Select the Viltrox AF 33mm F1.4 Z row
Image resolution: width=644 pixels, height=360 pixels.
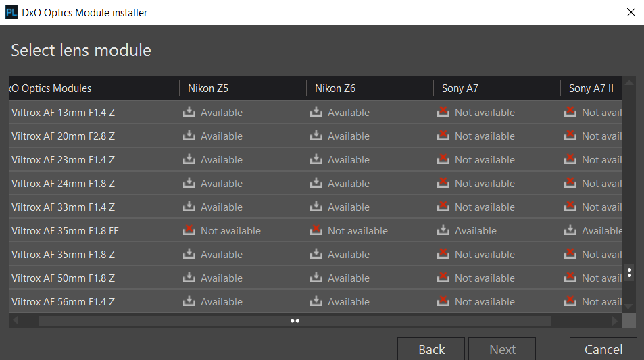[x=315, y=207]
